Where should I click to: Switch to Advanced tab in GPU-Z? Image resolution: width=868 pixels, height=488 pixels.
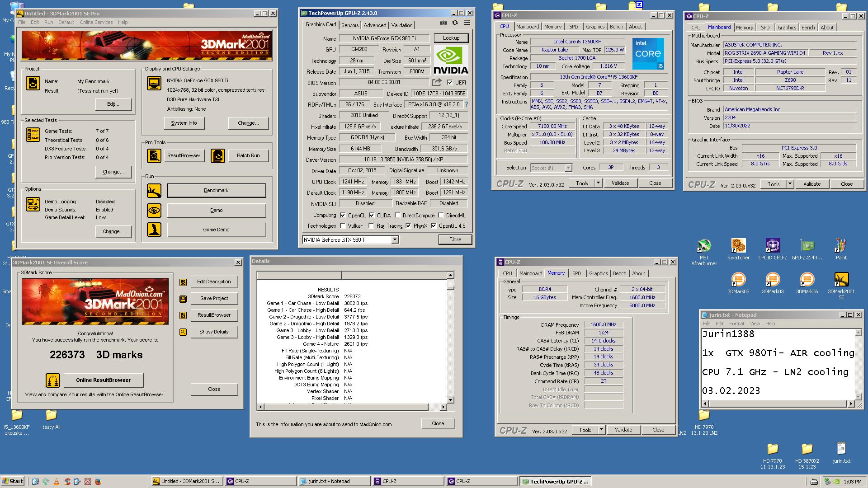point(375,25)
